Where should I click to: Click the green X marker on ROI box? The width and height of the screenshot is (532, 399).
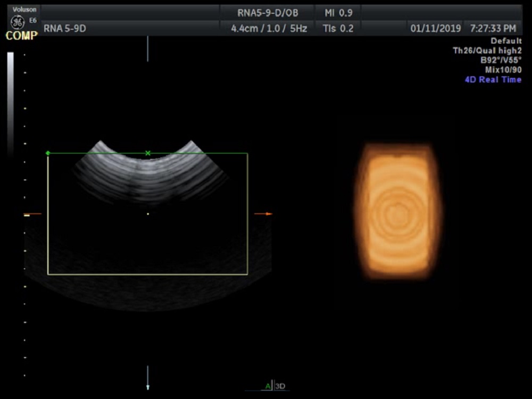click(148, 153)
